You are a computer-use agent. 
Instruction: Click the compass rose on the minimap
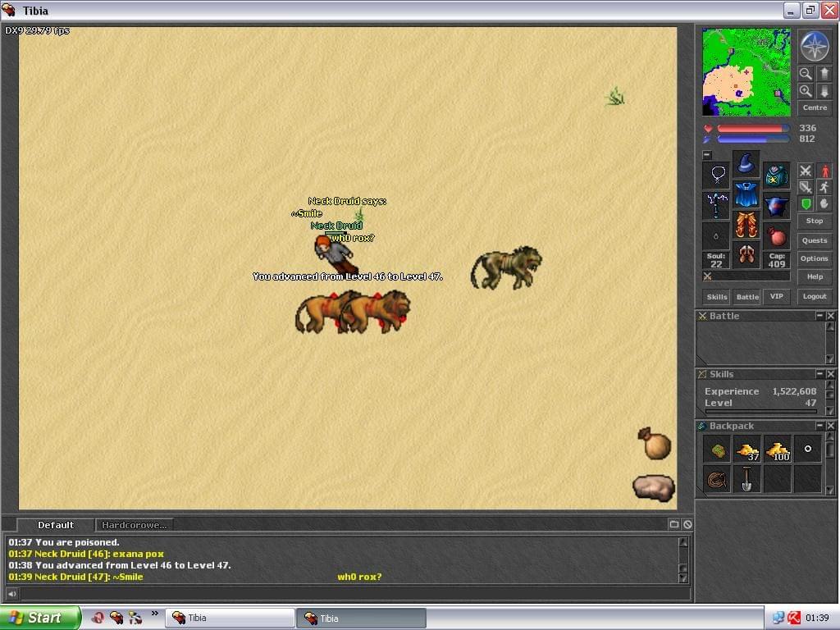point(815,46)
